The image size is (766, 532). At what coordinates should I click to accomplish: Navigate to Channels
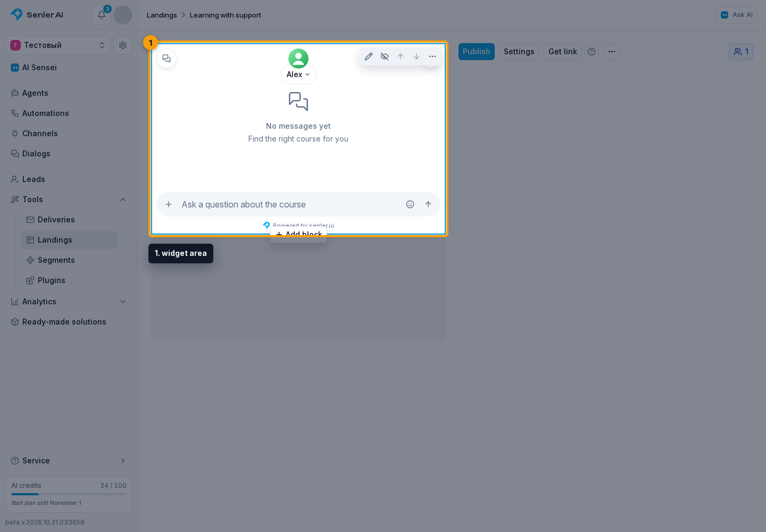coord(69,134)
